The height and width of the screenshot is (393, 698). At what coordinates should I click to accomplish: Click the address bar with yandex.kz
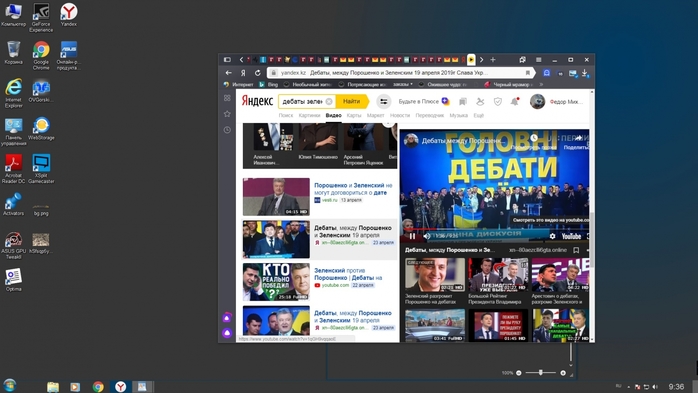point(401,73)
